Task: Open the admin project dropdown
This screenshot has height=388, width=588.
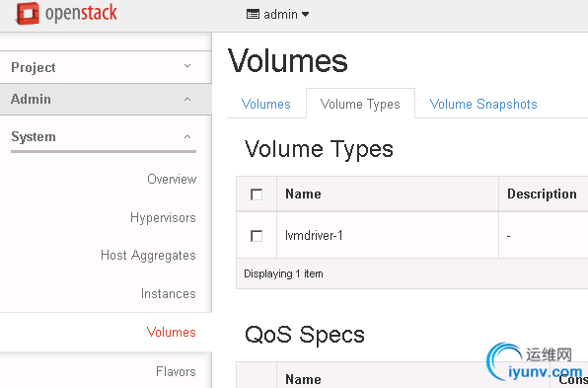Action: (x=278, y=14)
